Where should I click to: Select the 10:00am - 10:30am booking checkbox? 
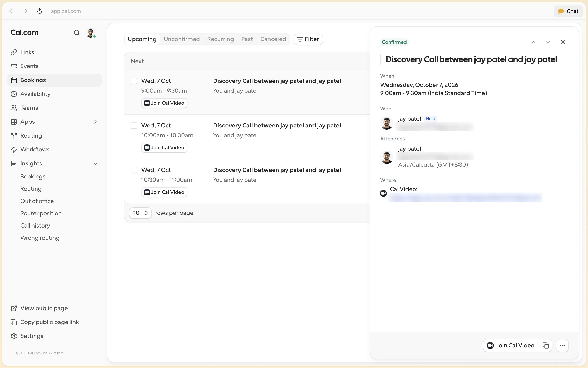[134, 125]
